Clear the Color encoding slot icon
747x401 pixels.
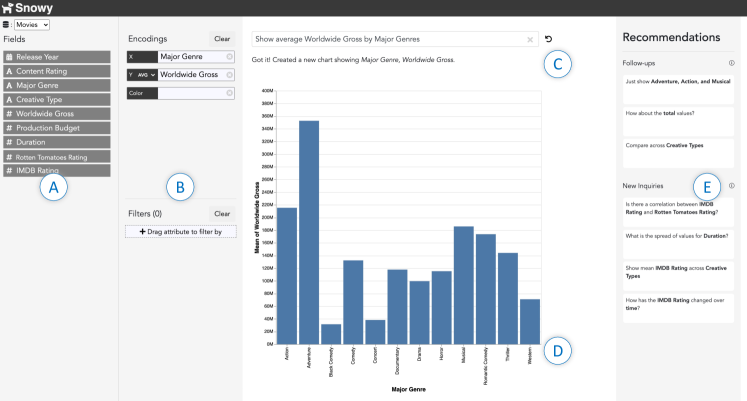[230, 93]
